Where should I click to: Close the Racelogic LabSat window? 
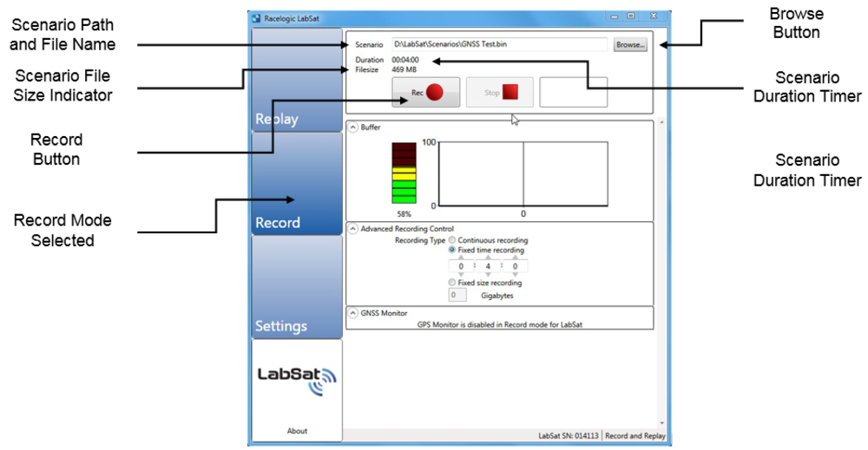point(653,16)
